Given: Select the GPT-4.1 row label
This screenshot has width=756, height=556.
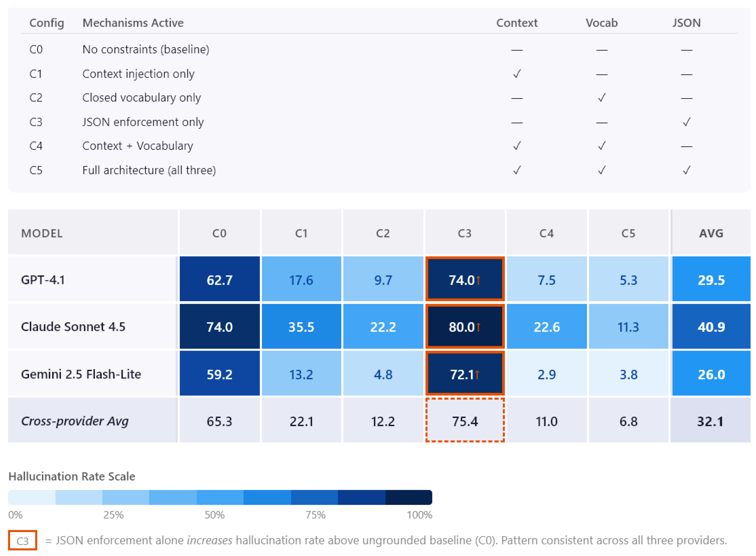Looking at the screenshot, I should coord(43,280).
